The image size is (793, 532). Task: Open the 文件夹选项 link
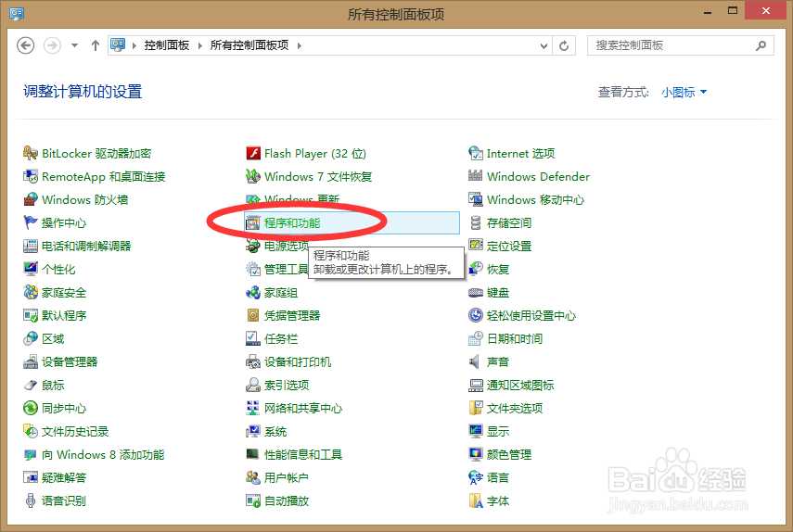coord(515,408)
